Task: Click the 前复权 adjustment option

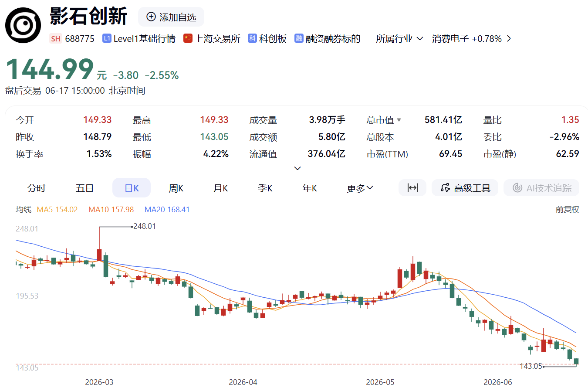Action: pos(567,210)
